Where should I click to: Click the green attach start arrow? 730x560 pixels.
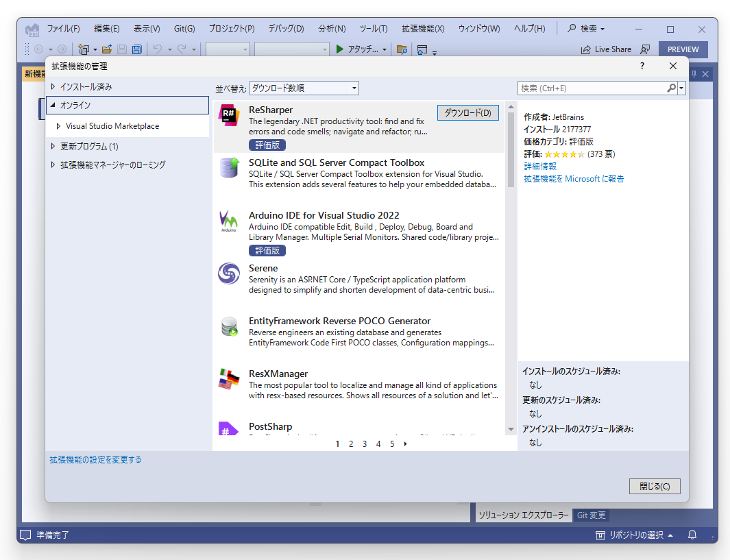(340, 49)
